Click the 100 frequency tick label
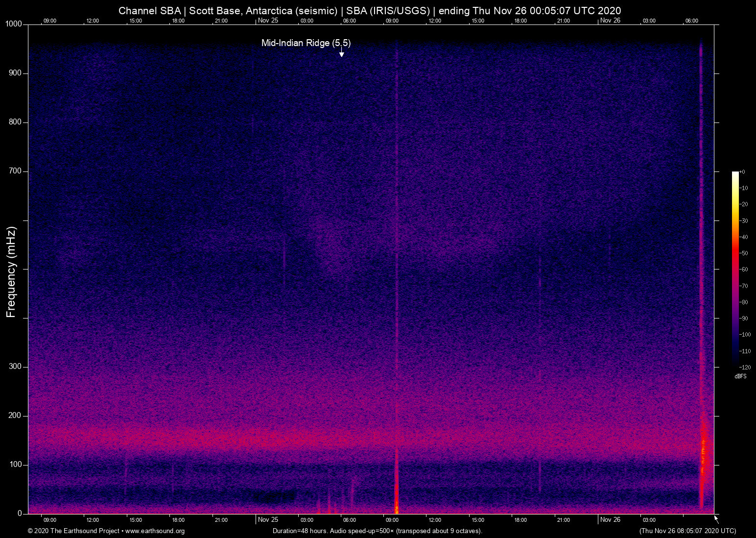This screenshot has width=756, height=538. [15, 465]
